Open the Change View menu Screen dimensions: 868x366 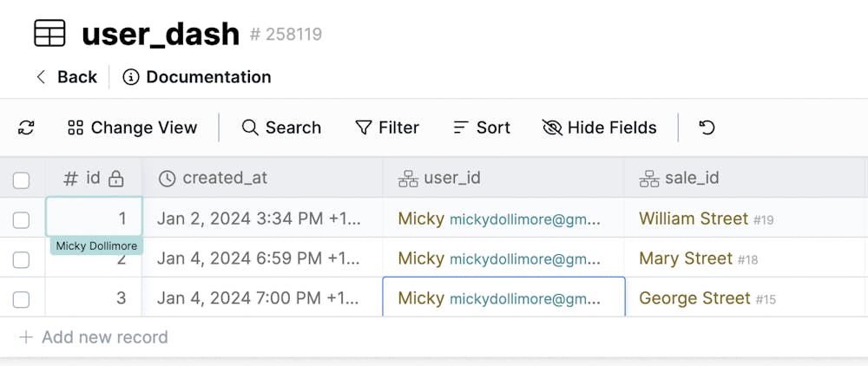pos(133,127)
